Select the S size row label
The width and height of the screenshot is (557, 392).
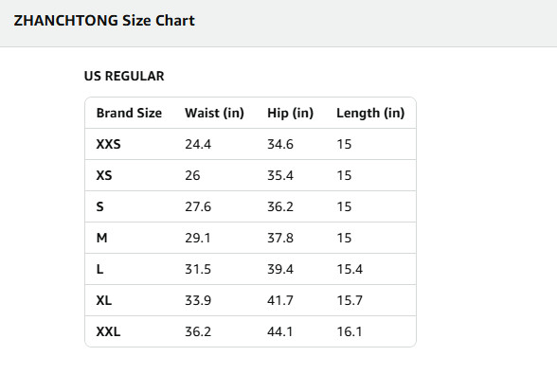coord(99,206)
